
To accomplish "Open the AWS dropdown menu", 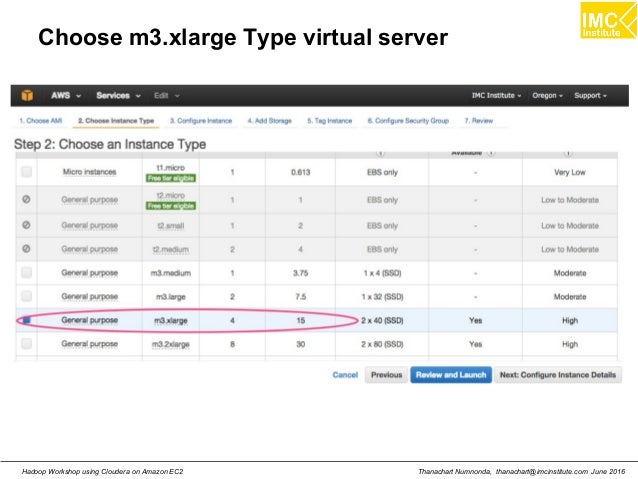I will click(x=66, y=95).
